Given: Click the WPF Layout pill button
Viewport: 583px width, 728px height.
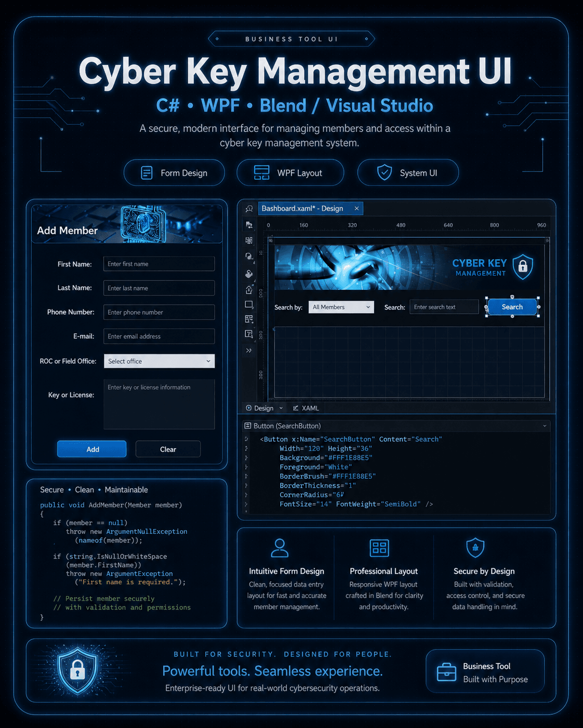Looking at the screenshot, I should [x=290, y=173].
